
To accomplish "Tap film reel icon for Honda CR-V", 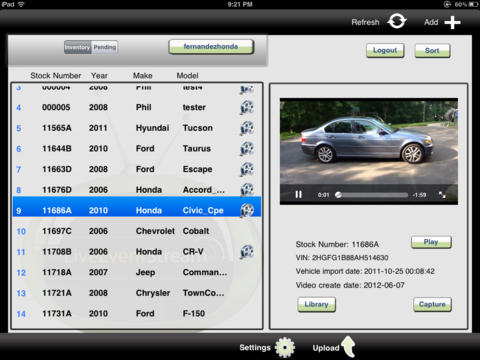I will (247, 252).
